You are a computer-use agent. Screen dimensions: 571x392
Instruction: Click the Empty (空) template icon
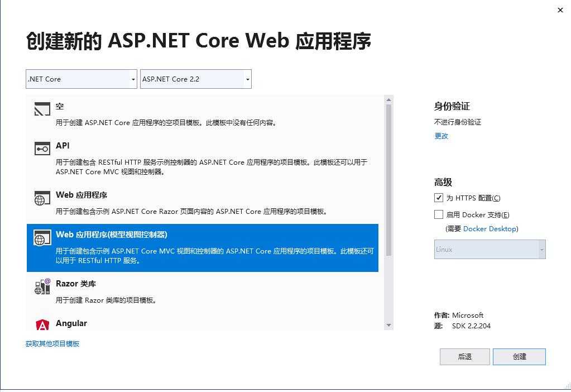click(x=42, y=109)
